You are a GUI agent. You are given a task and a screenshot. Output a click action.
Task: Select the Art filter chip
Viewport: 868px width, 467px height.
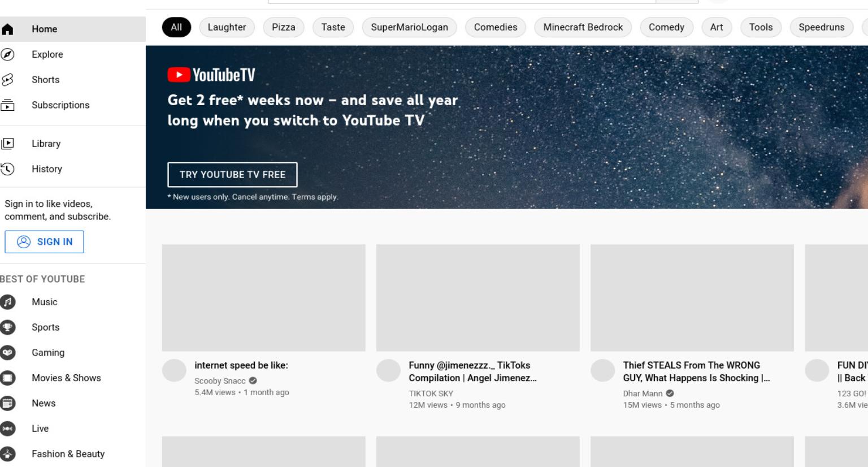[x=717, y=27]
